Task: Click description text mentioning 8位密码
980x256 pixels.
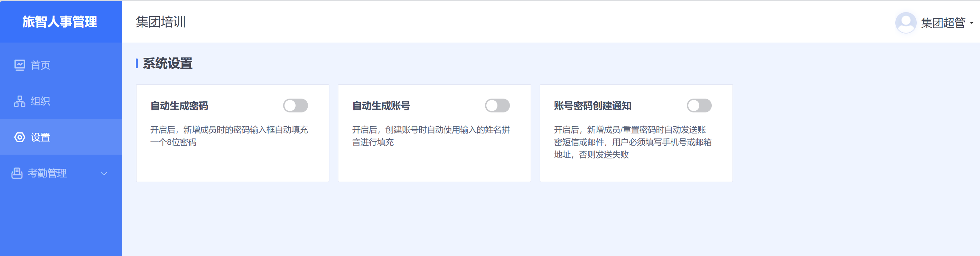Action: (229, 136)
